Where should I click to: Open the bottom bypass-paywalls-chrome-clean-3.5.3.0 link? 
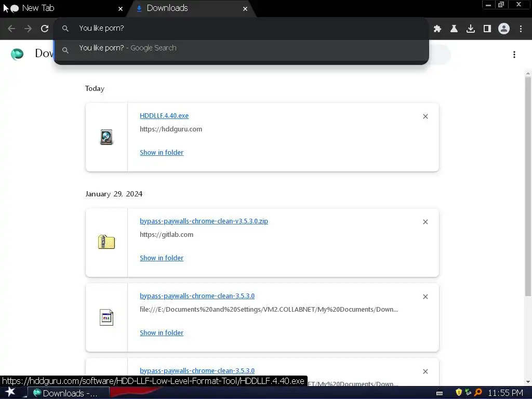coord(197,371)
